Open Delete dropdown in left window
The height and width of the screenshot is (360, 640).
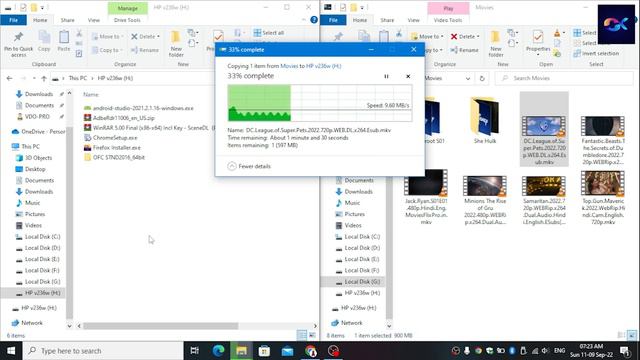145,36
